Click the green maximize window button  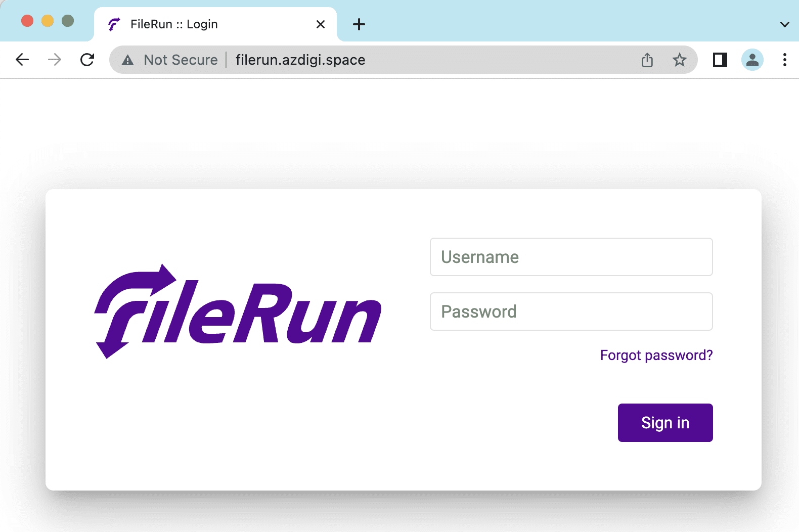tap(68, 21)
